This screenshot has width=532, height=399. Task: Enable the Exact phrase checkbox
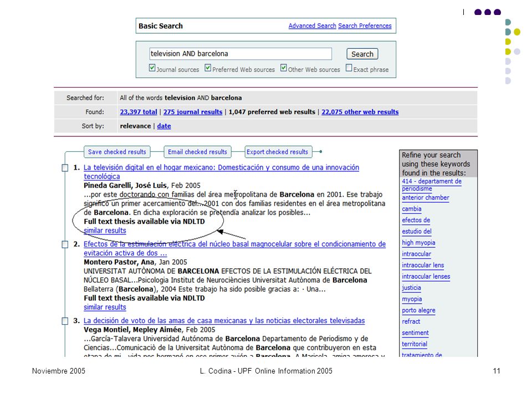tap(349, 68)
